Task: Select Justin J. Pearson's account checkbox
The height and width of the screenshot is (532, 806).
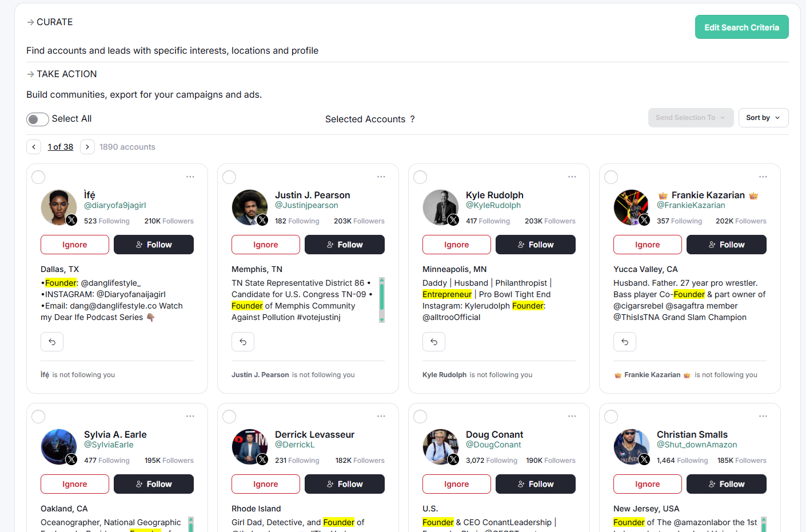Action: (229, 177)
